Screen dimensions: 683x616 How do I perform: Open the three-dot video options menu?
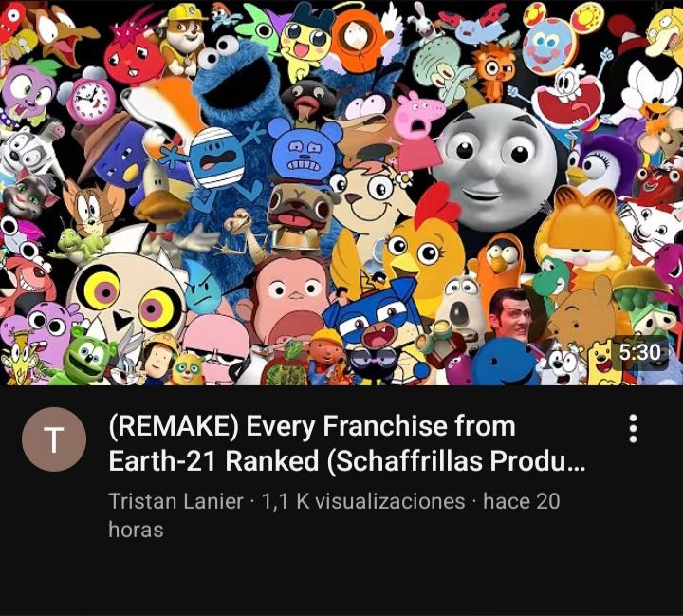point(633,428)
